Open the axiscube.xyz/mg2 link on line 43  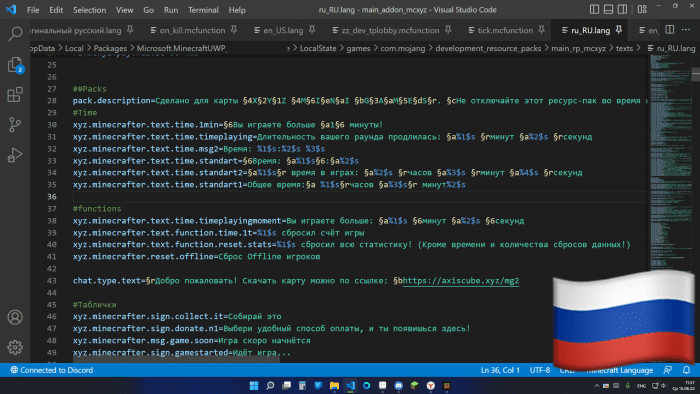[461, 281]
